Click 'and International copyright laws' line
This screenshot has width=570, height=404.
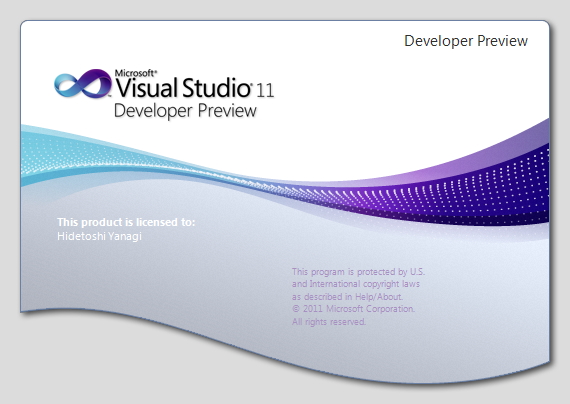point(356,284)
